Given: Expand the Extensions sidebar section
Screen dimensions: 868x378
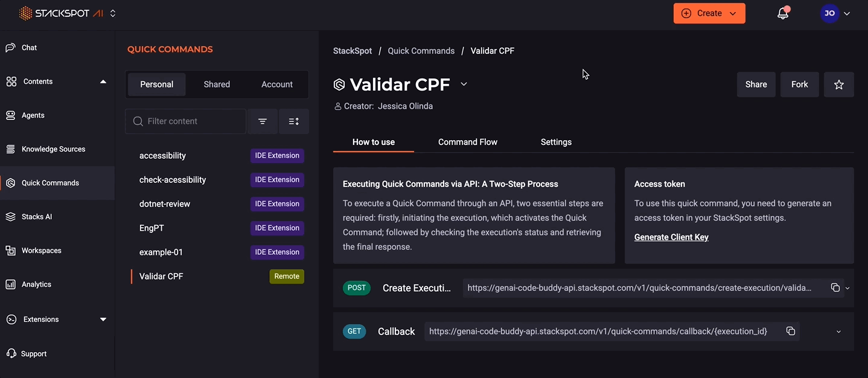Looking at the screenshot, I should (103, 319).
